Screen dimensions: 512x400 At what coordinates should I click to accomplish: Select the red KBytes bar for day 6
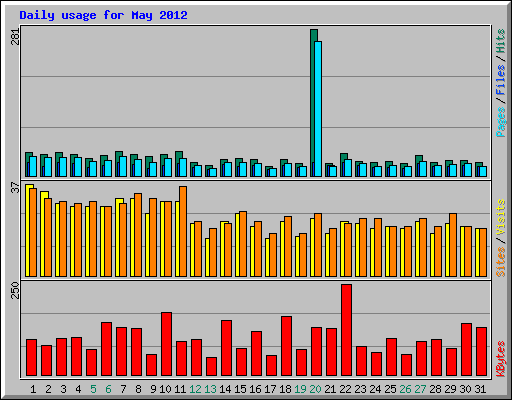[x=106, y=349]
